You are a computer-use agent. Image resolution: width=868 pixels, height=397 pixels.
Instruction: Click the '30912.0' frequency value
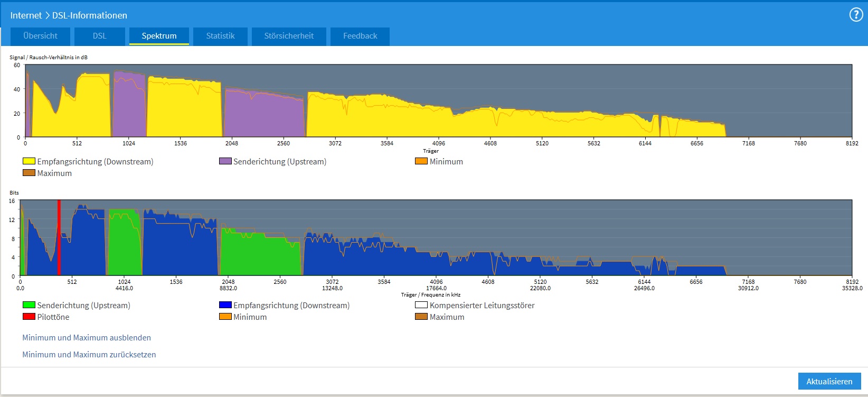748,288
